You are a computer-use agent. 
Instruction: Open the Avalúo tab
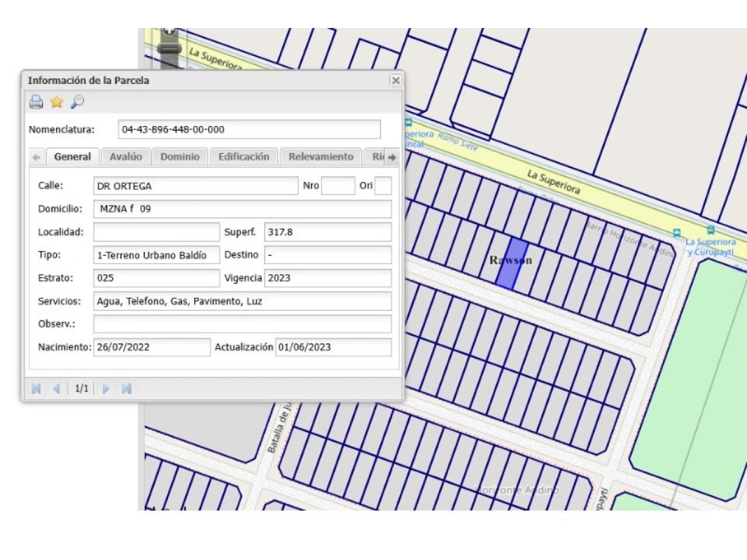126,157
